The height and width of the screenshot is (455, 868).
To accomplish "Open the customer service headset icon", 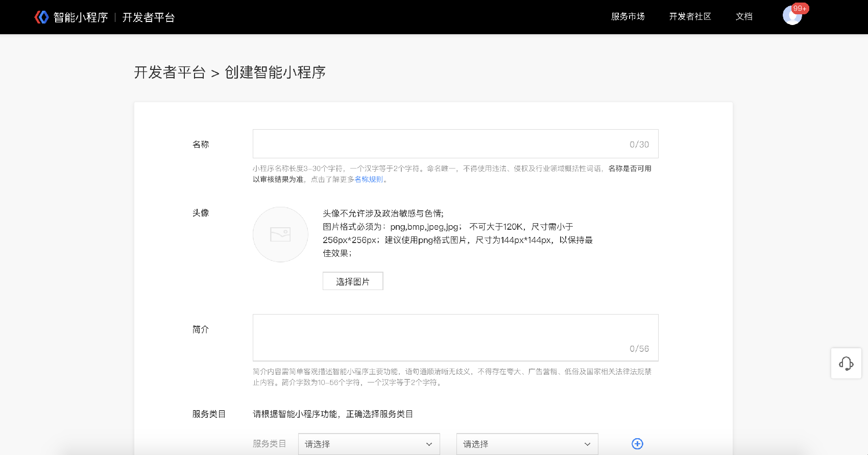I will click(846, 364).
